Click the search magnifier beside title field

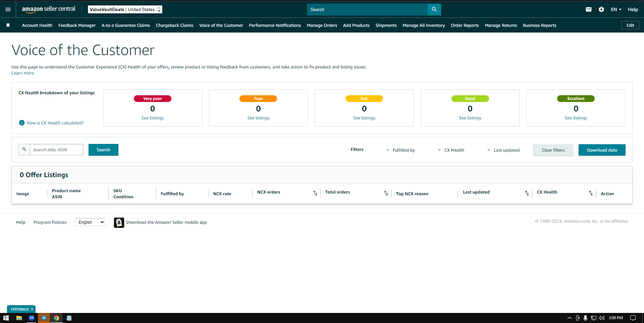click(24, 150)
